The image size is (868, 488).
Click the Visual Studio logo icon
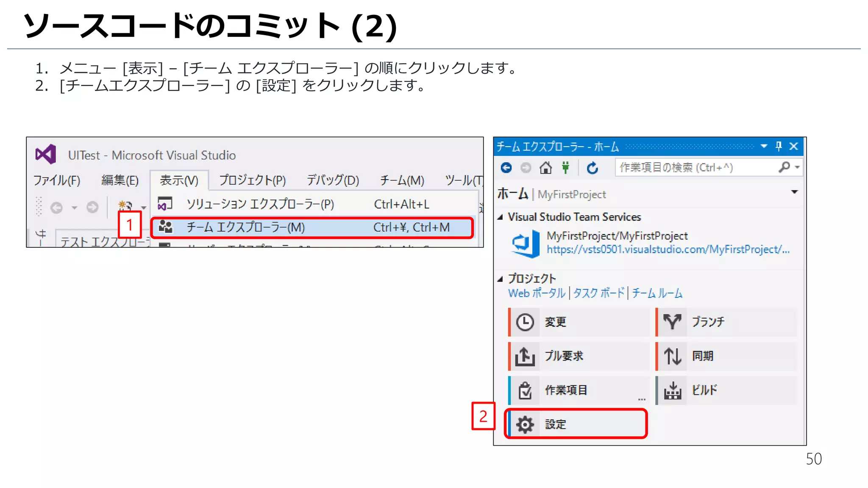pos(46,154)
